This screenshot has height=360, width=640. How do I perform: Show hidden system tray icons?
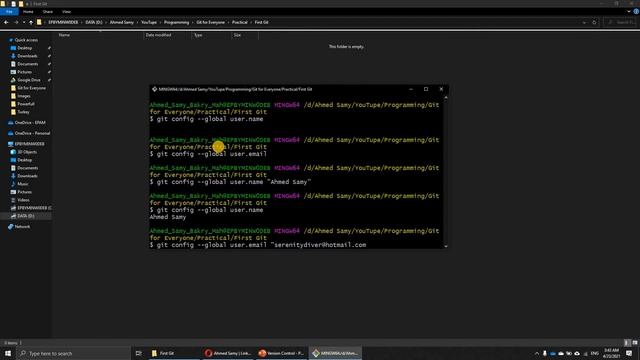(537, 353)
